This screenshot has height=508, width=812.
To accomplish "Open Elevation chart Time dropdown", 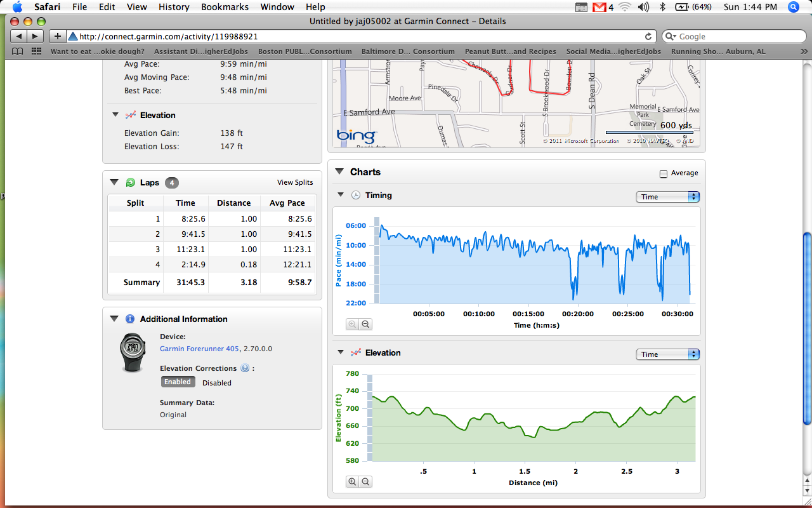I will tap(667, 354).
